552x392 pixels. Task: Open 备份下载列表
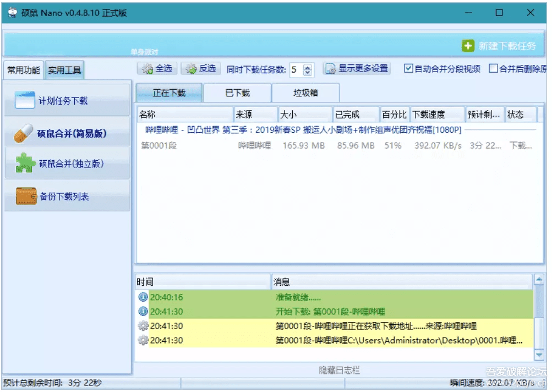(x=67, y=196)
